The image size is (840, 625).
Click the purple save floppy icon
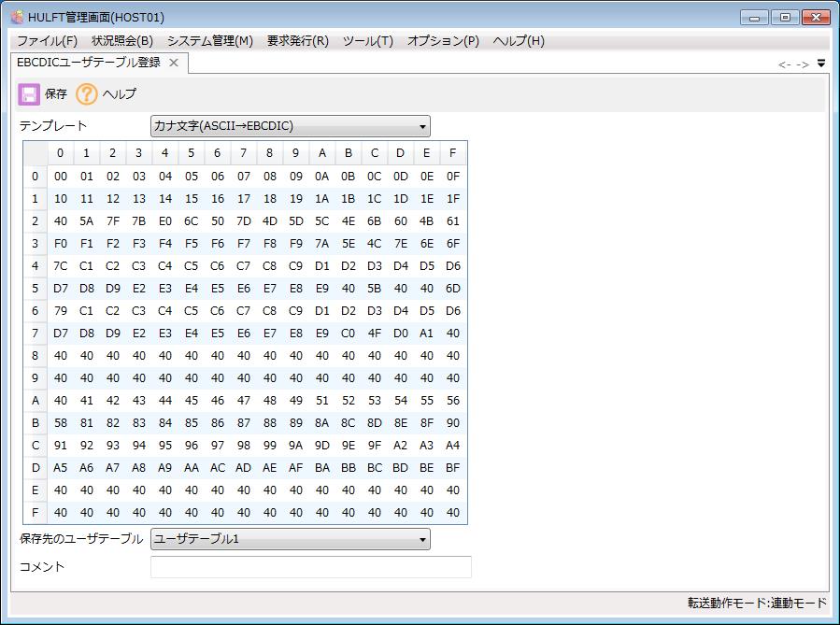[29, 94]
